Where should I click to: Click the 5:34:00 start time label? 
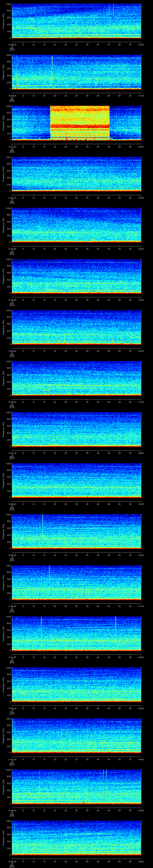coord(12,300)
